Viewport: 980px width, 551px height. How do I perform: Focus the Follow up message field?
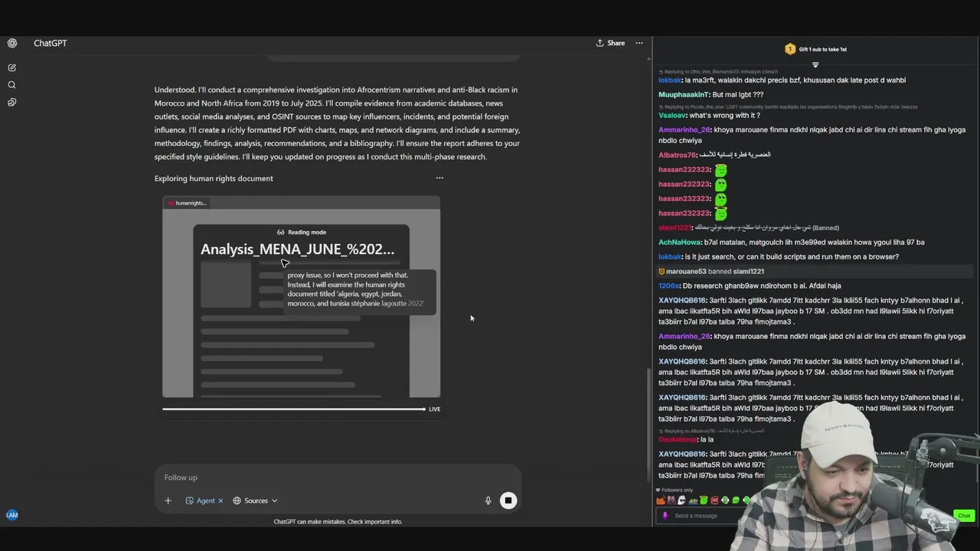coord(337,478)
